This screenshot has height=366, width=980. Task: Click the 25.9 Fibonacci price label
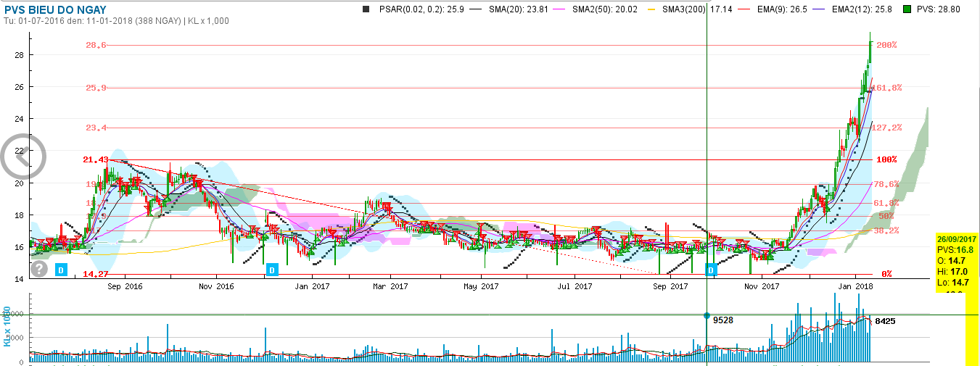point(96,88)
